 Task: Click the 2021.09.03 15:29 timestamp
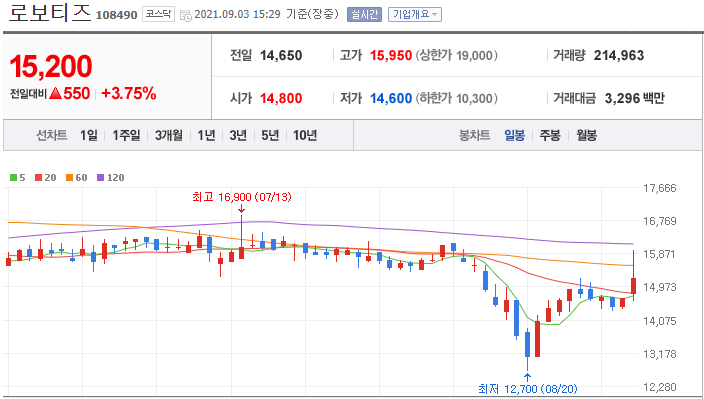click(x=237, y=14)
